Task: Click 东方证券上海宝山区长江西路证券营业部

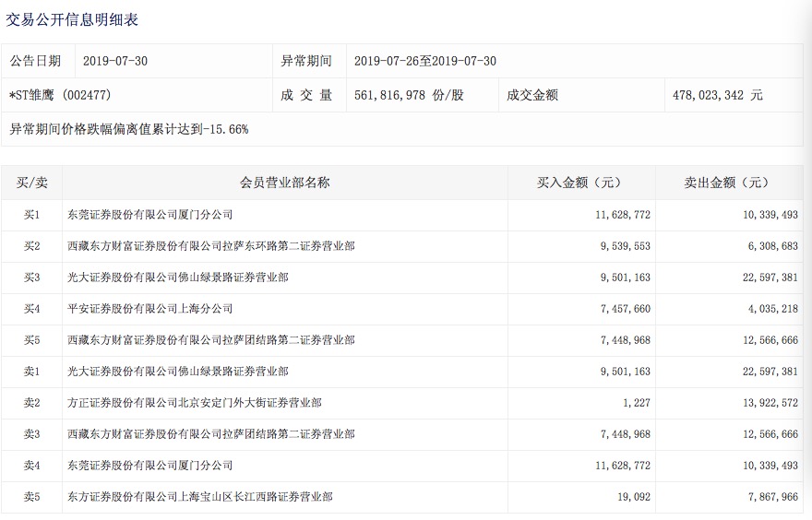Action: (x=200, y=497)
